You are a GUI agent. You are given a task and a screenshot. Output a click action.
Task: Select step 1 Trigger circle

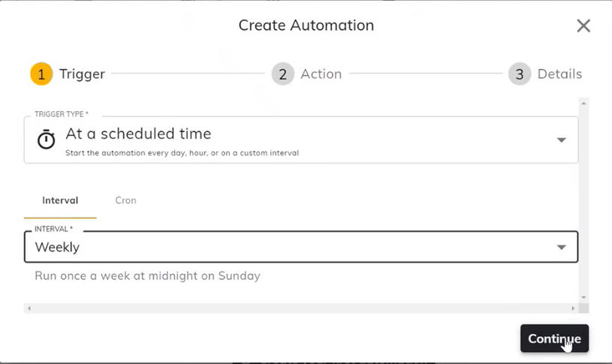coord(41,74)
